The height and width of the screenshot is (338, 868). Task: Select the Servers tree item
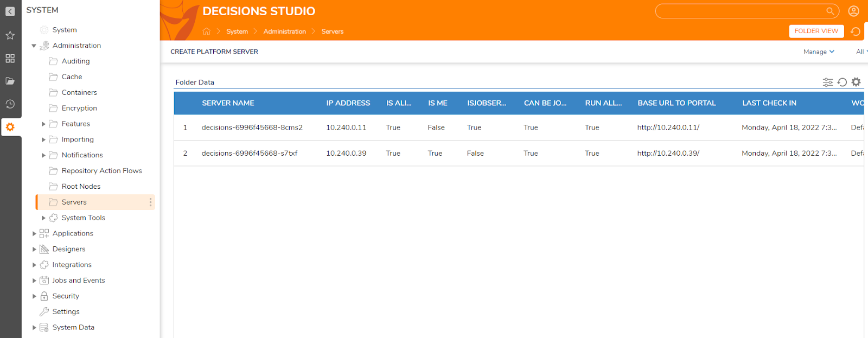(x=95, y=202)
